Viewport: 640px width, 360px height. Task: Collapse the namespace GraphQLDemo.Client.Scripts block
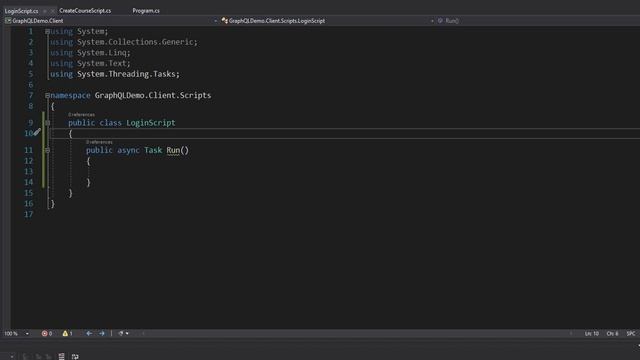click(47, 96)
